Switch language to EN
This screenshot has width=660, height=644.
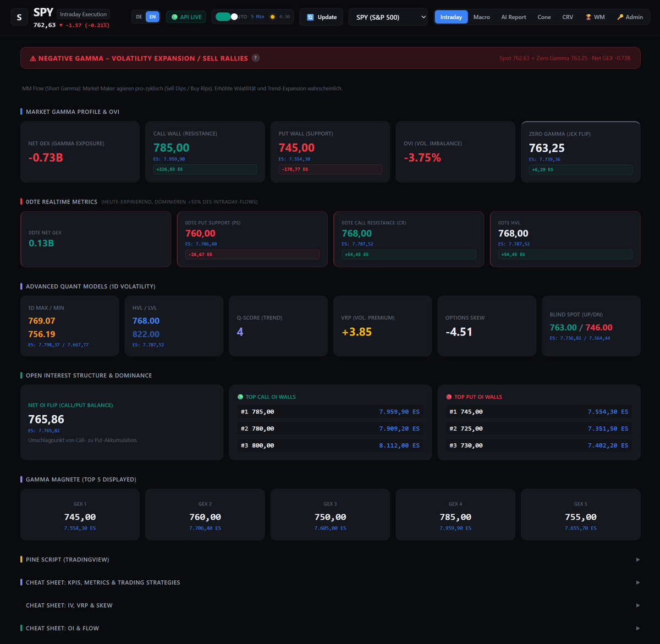(152, 17)
